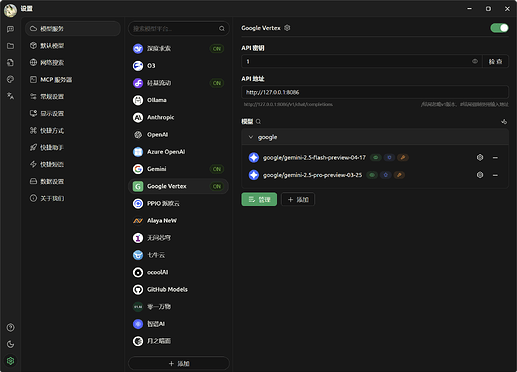517x372 pixels.
Task: Select the 七牛云 provider
Action: 178,255
